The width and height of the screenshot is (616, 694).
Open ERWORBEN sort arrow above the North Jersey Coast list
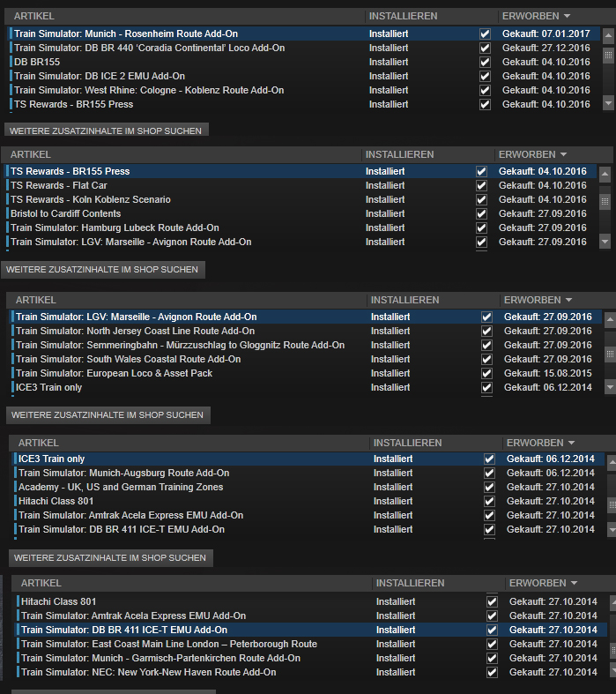coord(568,300)
